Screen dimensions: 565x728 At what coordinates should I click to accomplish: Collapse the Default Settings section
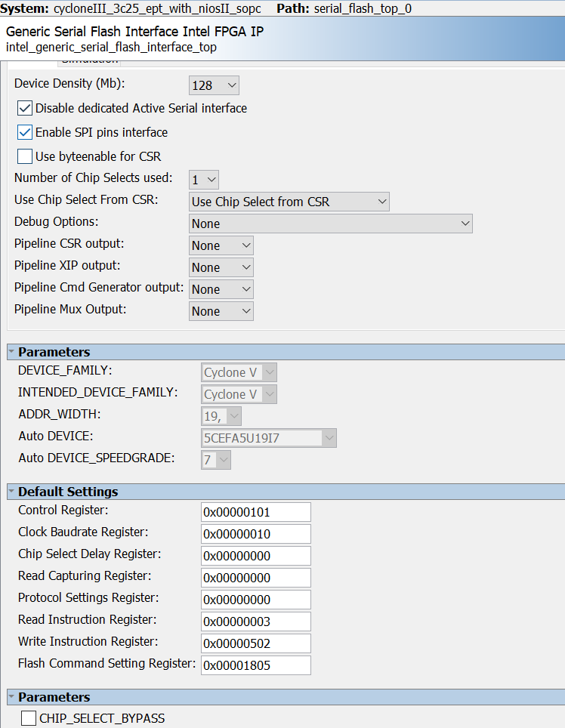tap(11, 492)
